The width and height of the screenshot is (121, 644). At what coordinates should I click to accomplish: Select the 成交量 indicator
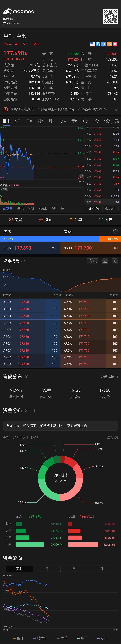[7, 209]
